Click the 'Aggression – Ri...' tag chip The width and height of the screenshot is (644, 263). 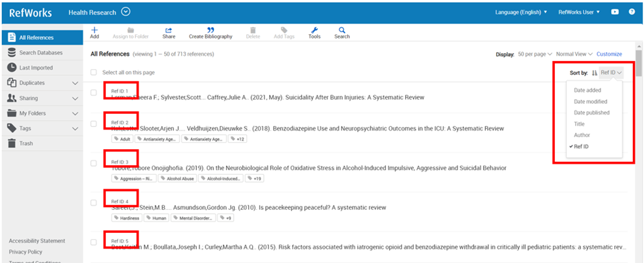134,179
